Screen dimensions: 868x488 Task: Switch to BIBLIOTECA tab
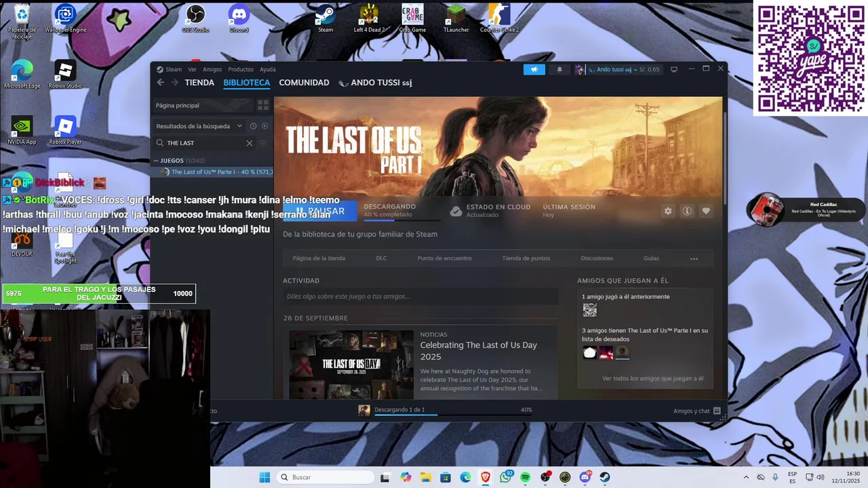tap(247, 83)
